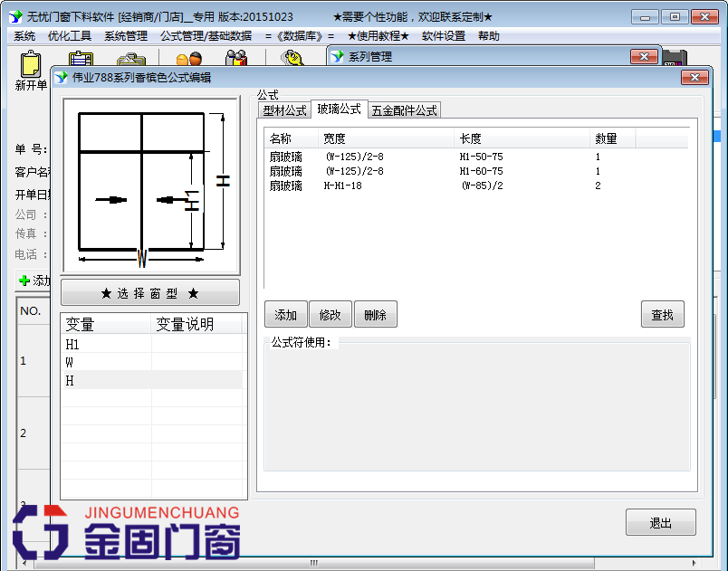The height and width of the screenshot is (571, 728).
Task: Click the envelope toolbar icon
Action: (x=132, y=58)
